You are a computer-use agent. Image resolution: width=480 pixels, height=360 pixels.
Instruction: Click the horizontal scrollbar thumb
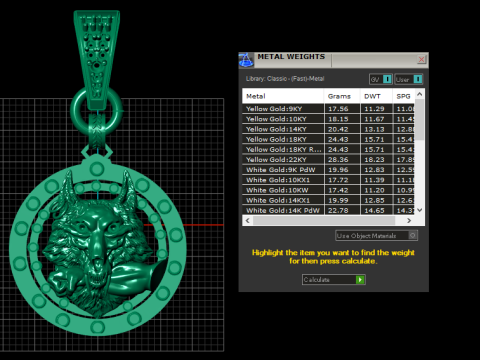click(x=324, y=220)
